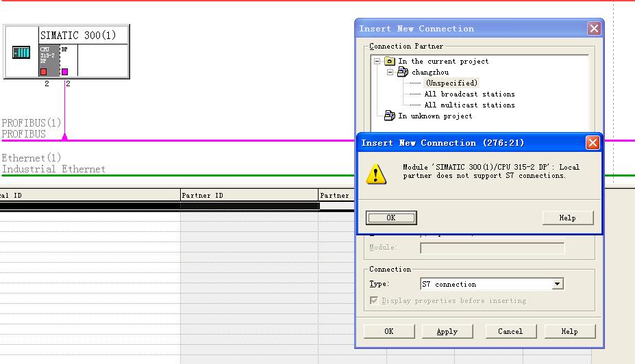Select the 'In unknown project' icon

tap(390, 116)
